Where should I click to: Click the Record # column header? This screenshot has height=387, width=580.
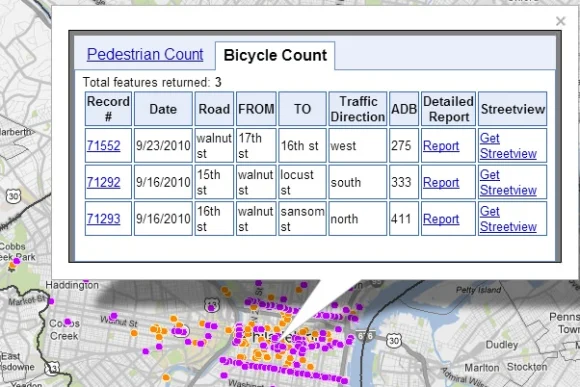point(108,109)
